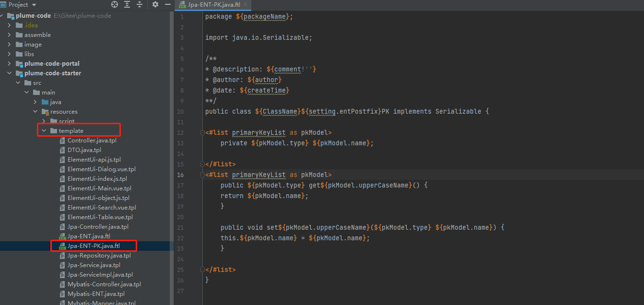Image resolution: width=644 pixels, height=305 pixels.
Task: Open Project panel settings gear
Action: (x=155, y=4)
